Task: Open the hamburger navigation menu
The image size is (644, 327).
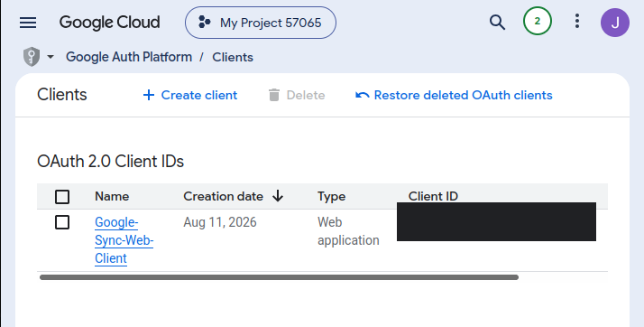Action: (28, 23)
